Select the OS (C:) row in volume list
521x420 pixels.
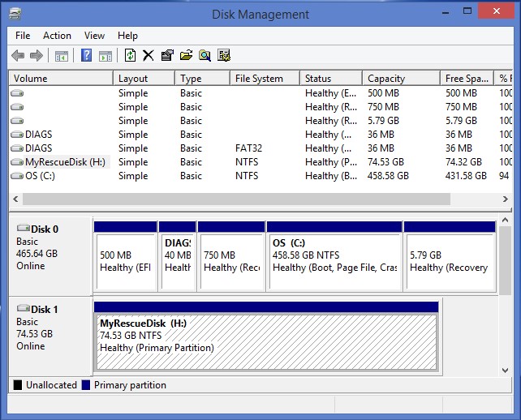[x=39, y=176]
